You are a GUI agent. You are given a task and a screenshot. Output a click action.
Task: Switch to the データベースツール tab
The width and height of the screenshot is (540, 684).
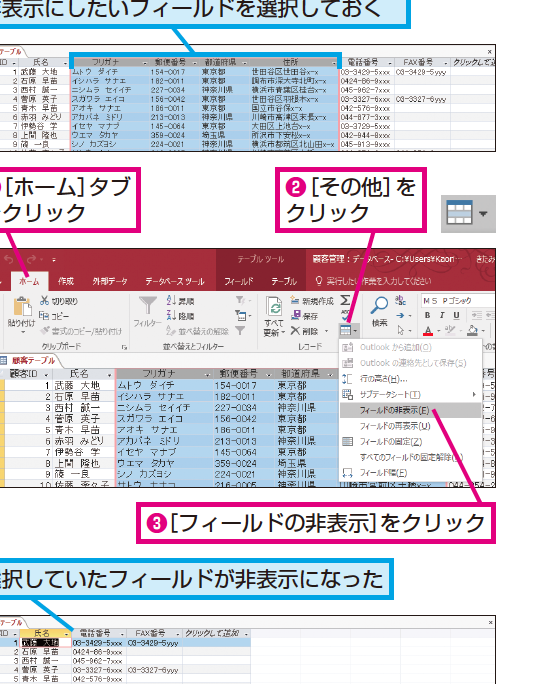click(175, 281)
